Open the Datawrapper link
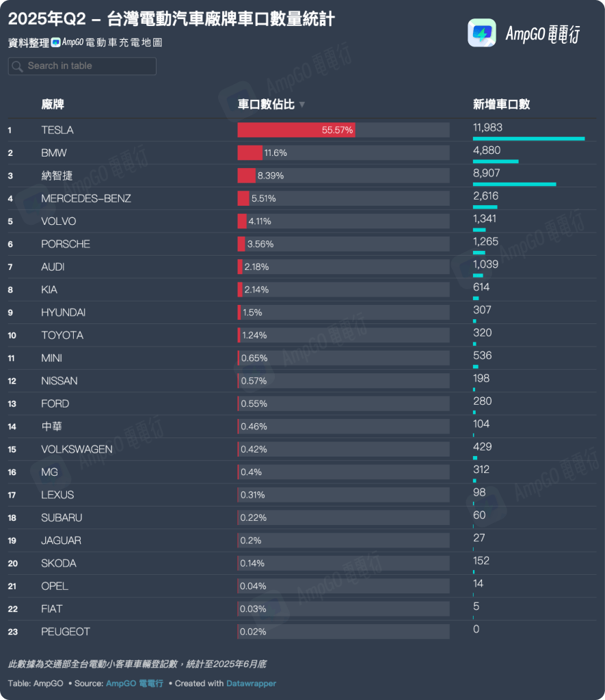Viewport: 605px width, 700px height. point(251,683)
